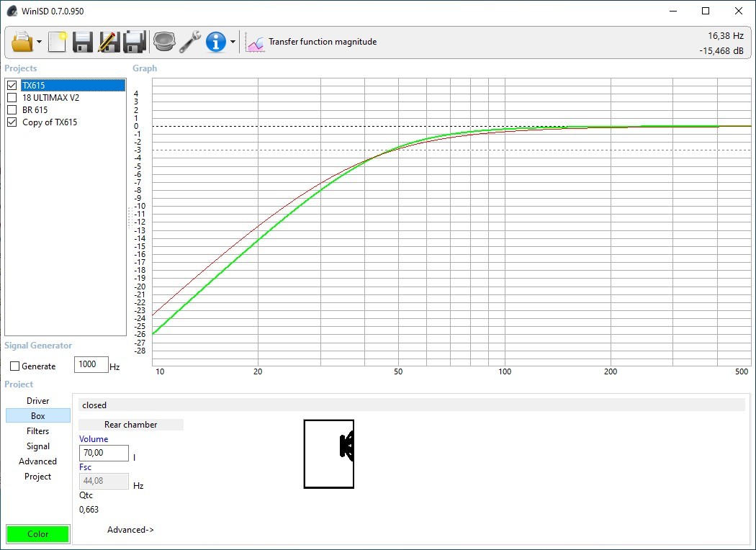Click the green Color button
This screenshot has width=756, height=550.
click(x=37, y=534)
